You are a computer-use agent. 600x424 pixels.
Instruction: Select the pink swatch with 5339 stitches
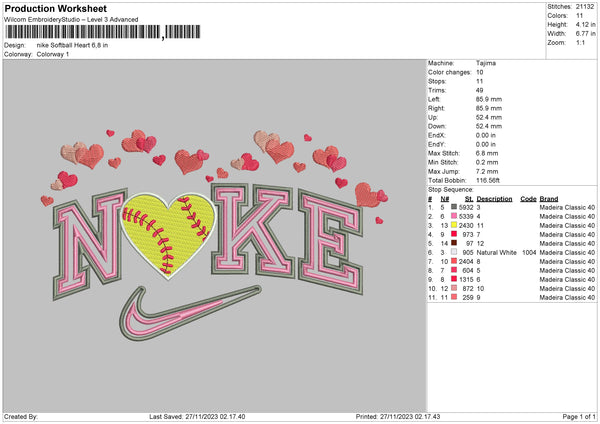pyautogui.click(x=454, y=216)
